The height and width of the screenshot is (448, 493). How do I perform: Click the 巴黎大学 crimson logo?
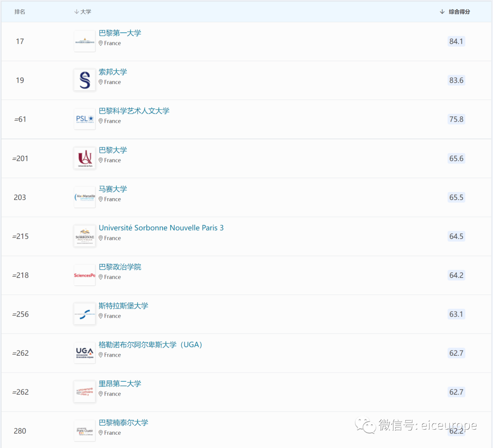(x=84, y=158)
